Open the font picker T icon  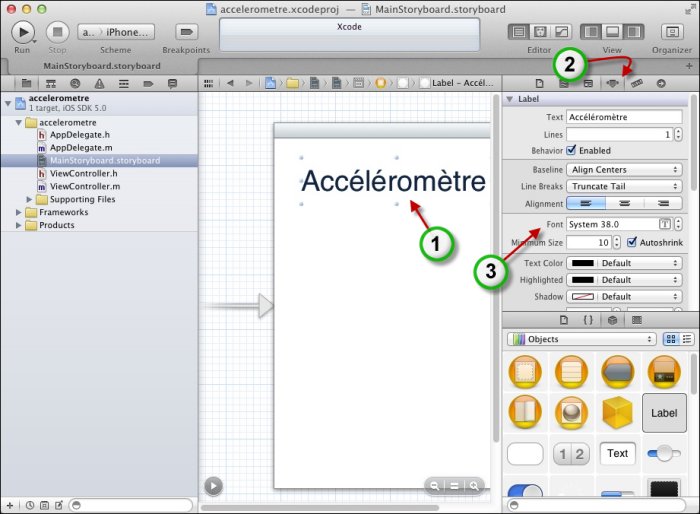[665, 224]
